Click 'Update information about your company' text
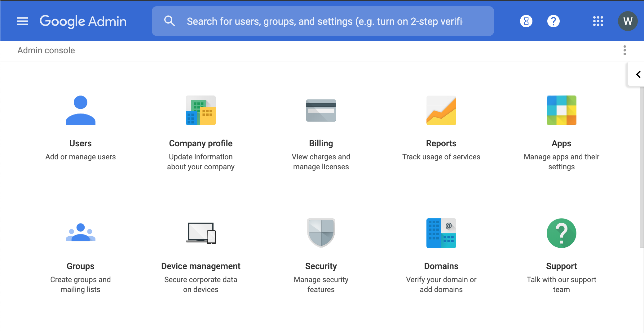This screenshot has width=644, height=333. pyautogui.click(x=201, y=162)
